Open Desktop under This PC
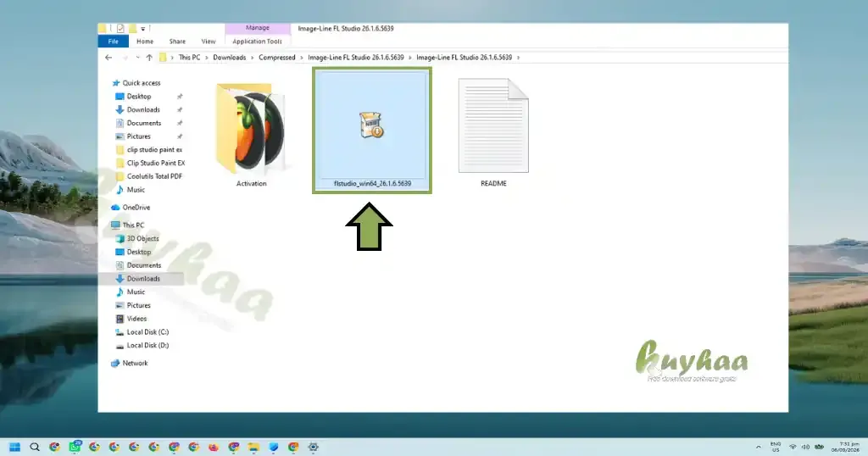Screen dimensions: 868x456 coord(138,252)
